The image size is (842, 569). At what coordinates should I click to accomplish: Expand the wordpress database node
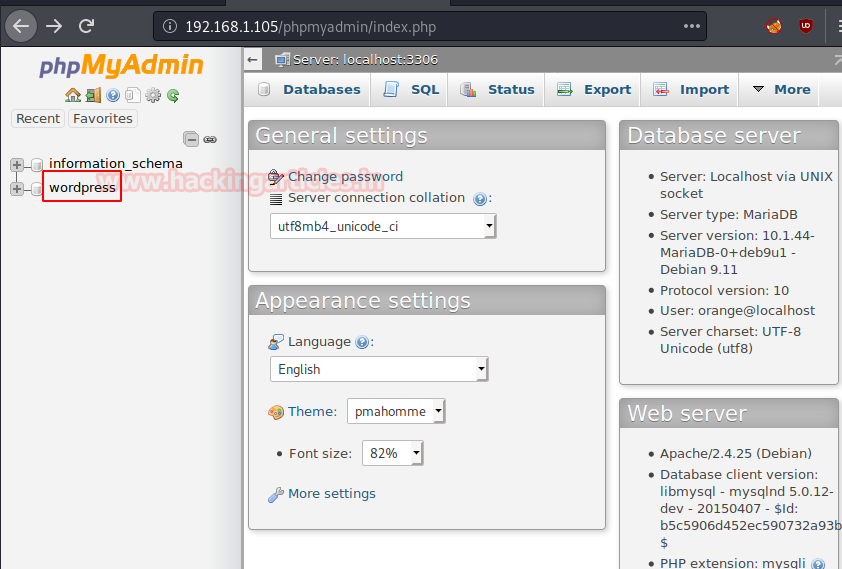tap(17, 188)
